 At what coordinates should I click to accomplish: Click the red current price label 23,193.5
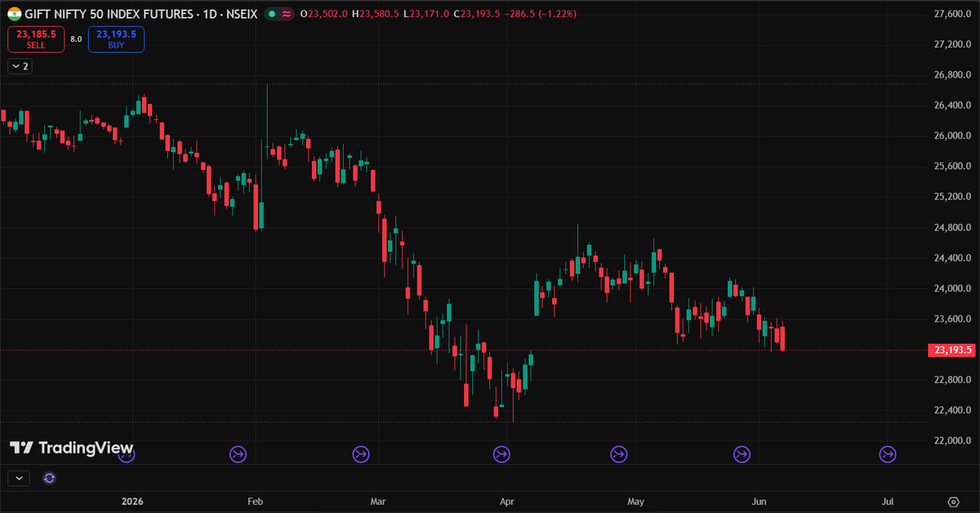tap(952, 350)
